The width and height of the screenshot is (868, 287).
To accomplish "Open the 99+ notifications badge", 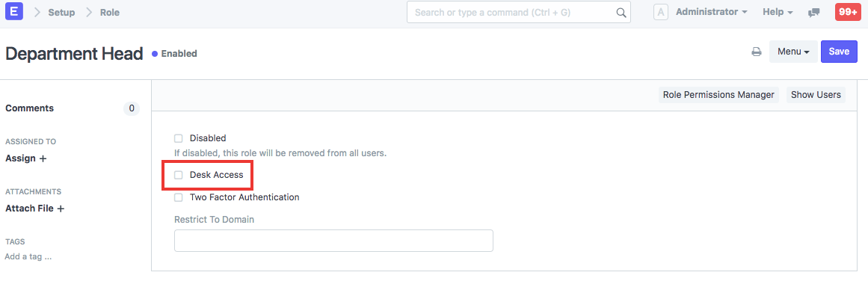I will tap(848, 12).
